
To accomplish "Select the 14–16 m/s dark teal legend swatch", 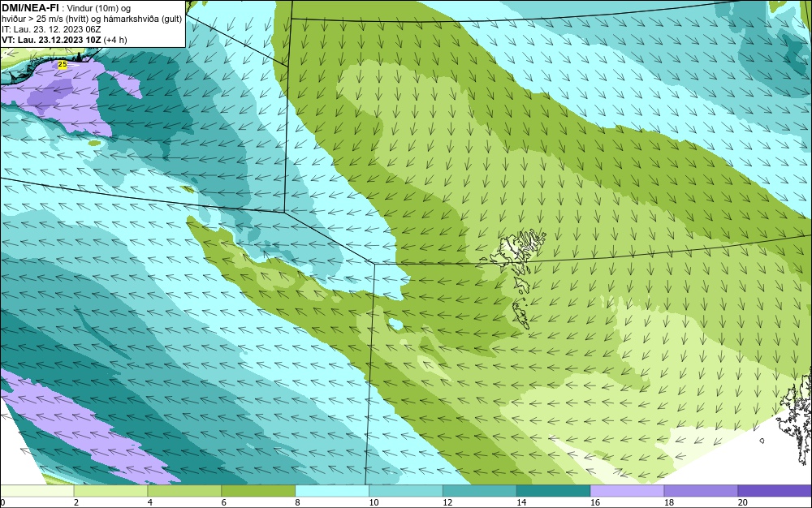I will point(554,491).
